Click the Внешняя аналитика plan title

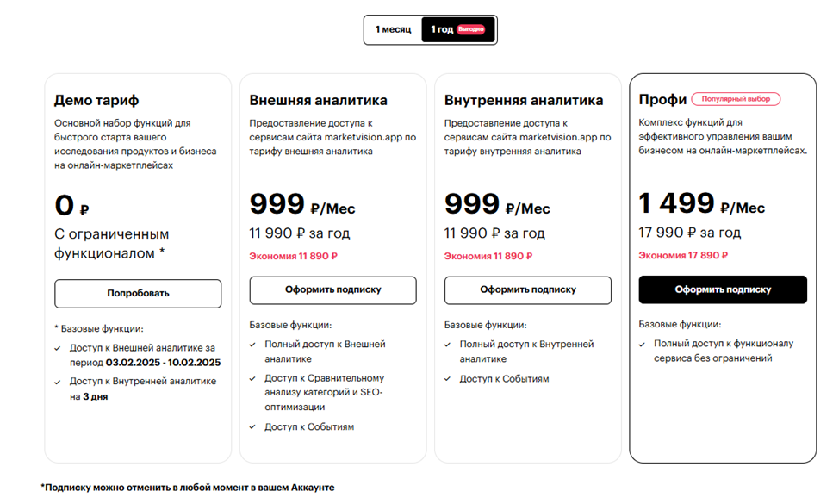click(318, 100)
